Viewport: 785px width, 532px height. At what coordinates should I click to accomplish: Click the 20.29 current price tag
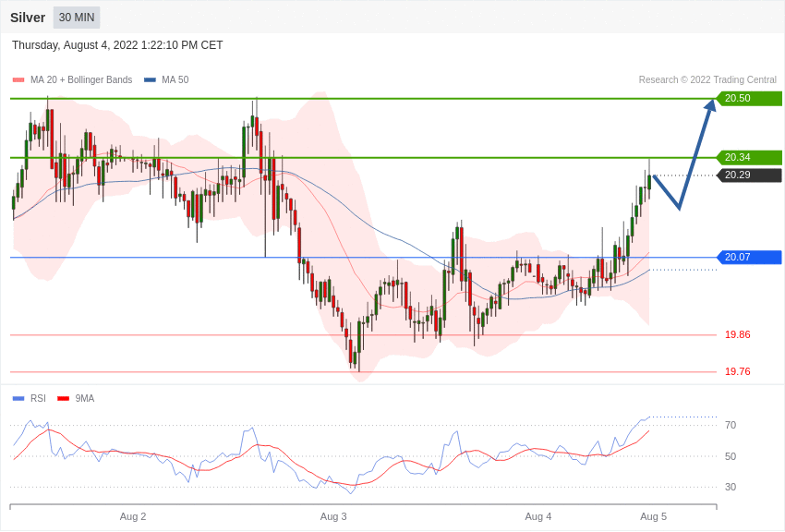point(749,175)
